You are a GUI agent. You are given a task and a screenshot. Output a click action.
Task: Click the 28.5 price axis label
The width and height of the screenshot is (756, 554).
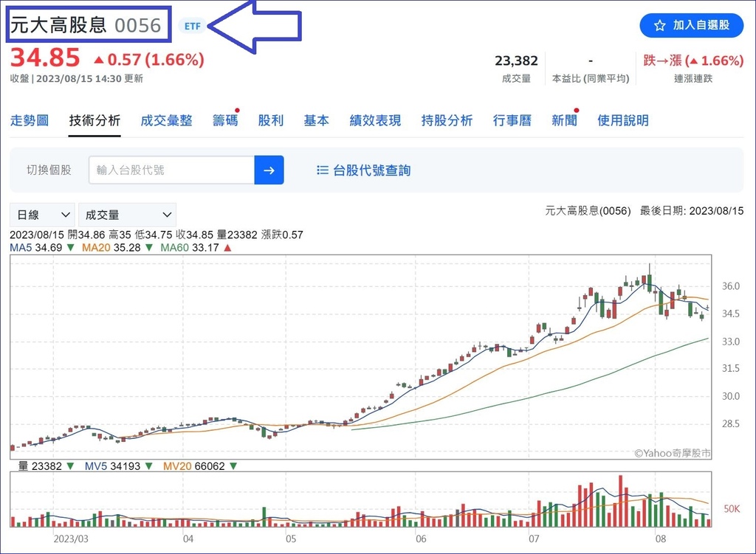pyautogui.click(x=731, y=424)
